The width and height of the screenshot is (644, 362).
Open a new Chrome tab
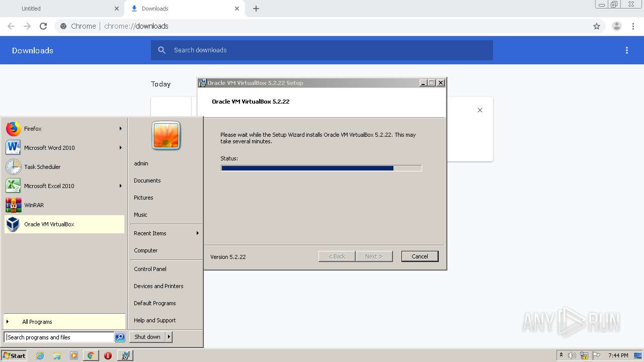256,9
